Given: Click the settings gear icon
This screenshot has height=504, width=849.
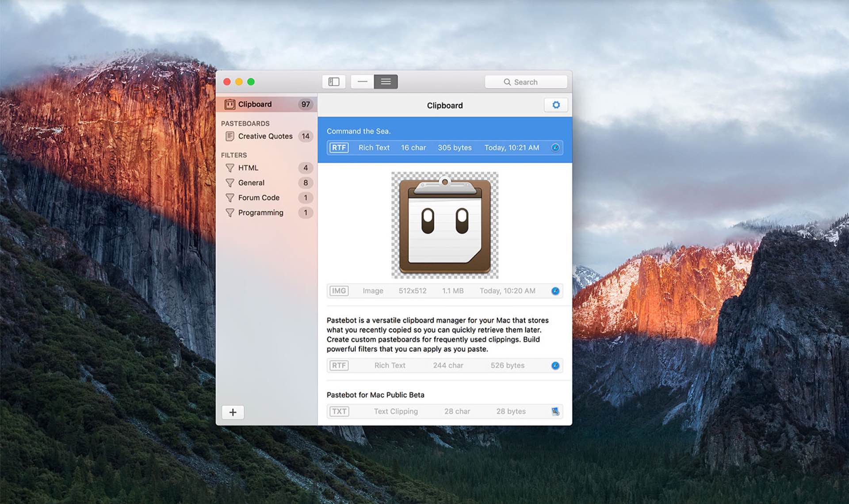Looking at the screenshot, I should (x=555, y=104).
